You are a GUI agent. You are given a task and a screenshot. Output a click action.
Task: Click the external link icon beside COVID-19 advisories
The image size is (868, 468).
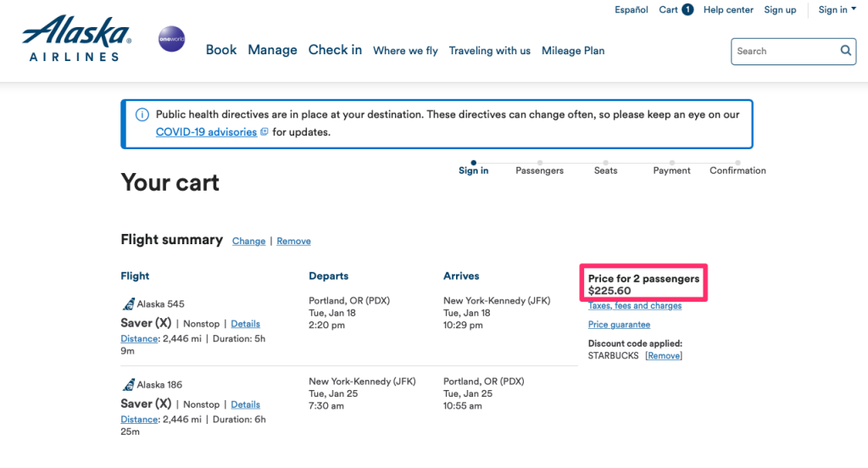pyautogui.click(x=264, y=132)
